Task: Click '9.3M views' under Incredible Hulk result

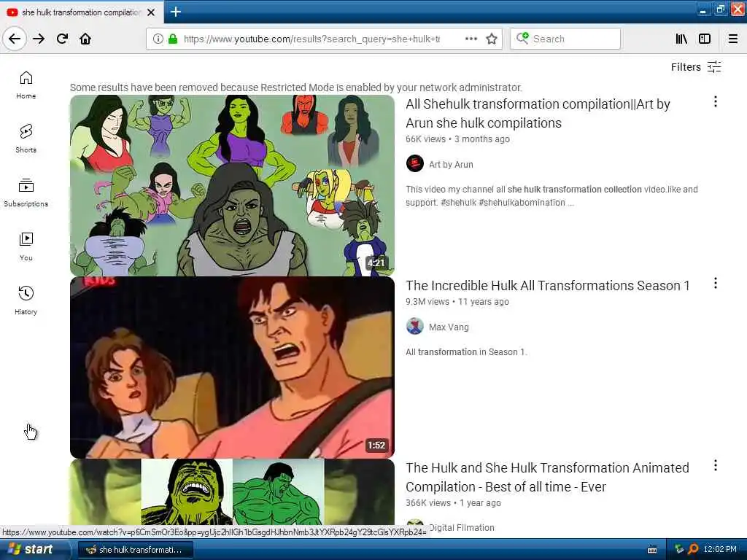Action: click(427, 302)
